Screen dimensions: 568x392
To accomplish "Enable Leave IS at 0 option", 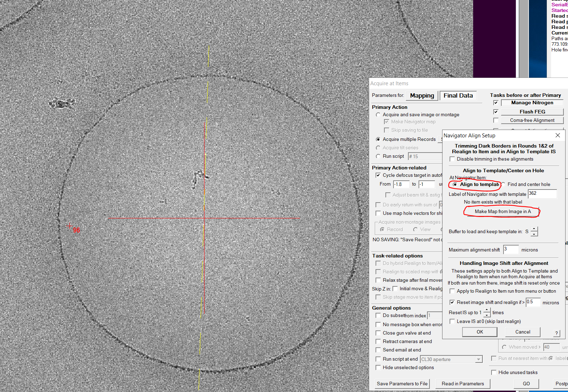I will (x=452, y=322).
